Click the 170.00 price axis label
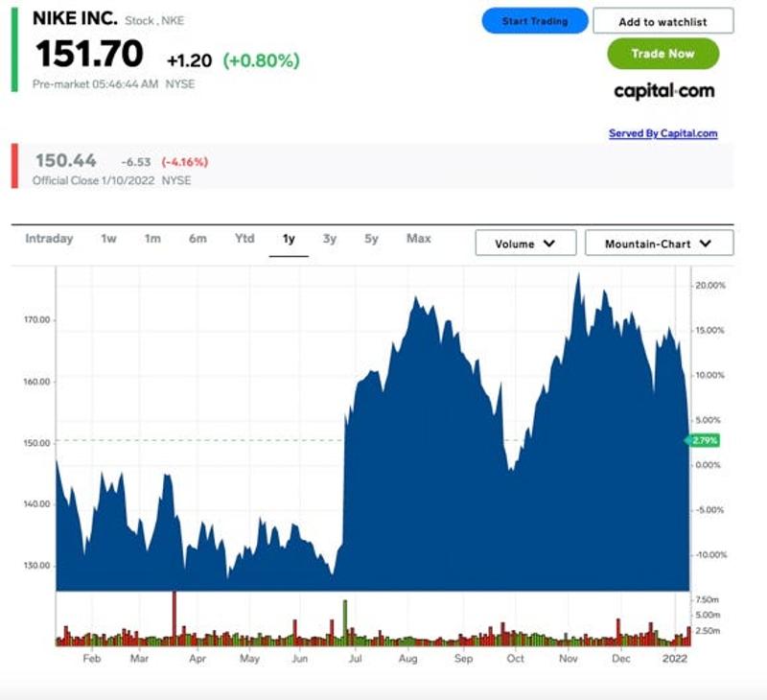 tap(36, 319)
